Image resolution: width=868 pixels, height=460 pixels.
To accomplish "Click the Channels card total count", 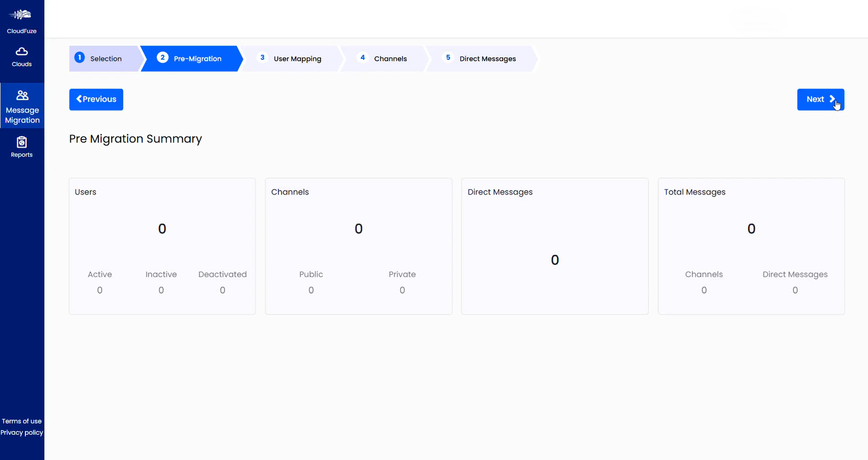I will click(x=359, y=229).
